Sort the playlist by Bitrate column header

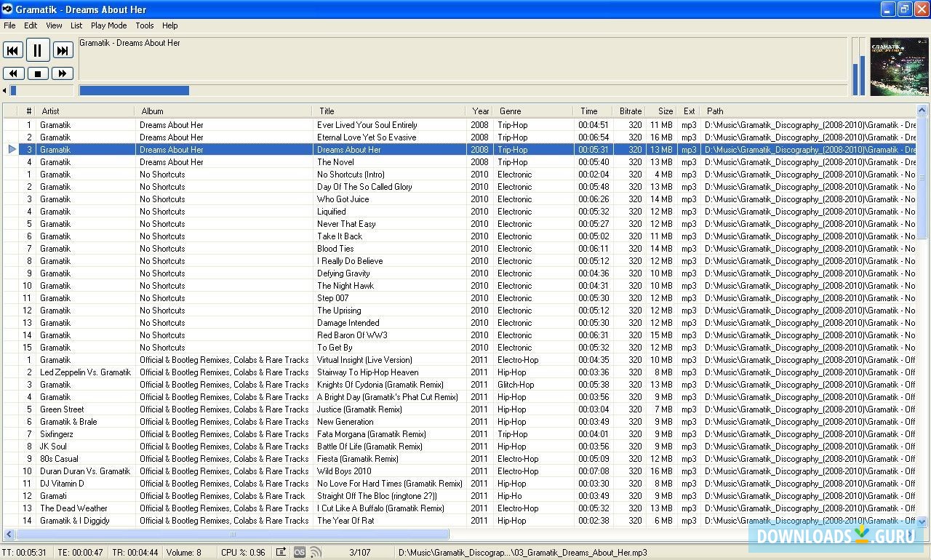pyautogui.click(x=630, y=111)
